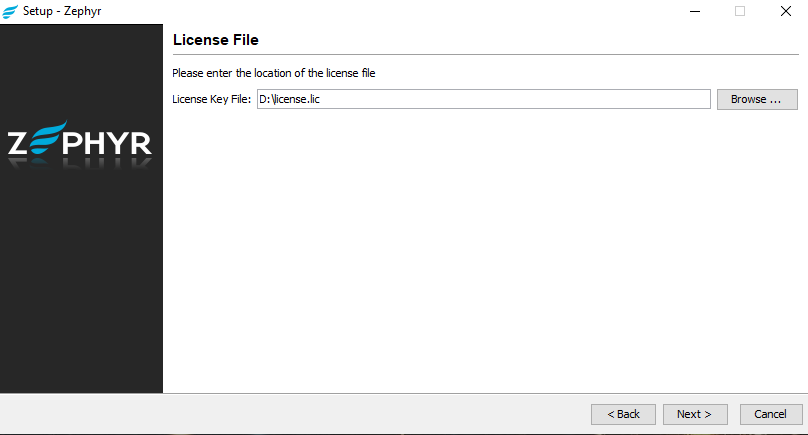Click the "License File" heading
This screenshot has width=808, height=435.
click(x=216, y=40)
